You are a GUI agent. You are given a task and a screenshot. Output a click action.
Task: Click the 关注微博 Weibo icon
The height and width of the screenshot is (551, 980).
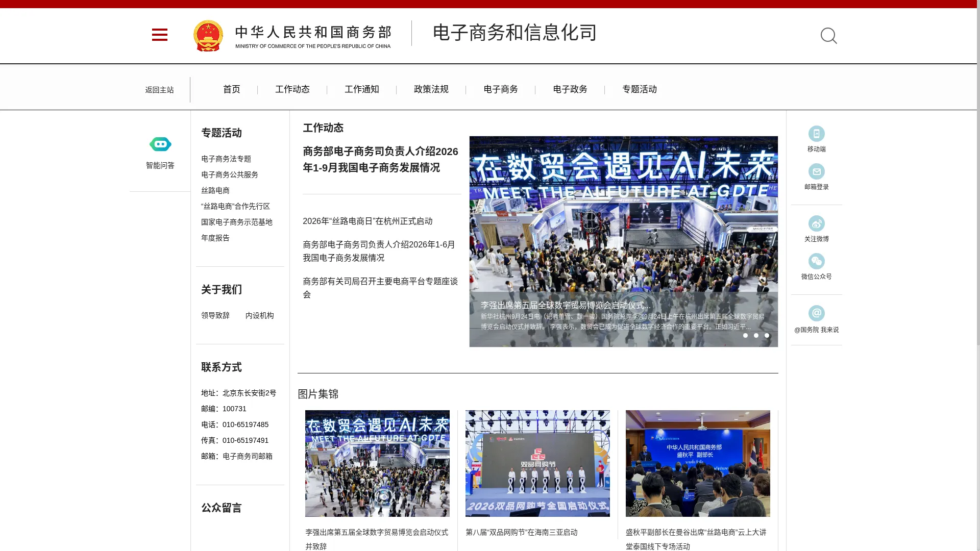coord(817,223)
